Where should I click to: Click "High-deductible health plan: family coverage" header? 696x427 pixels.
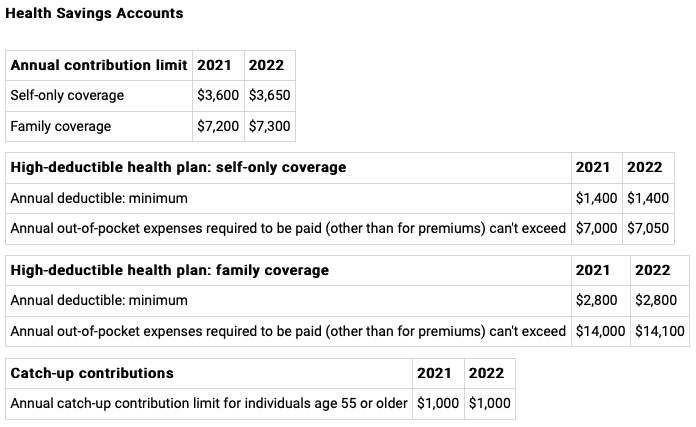coord(169,270)
